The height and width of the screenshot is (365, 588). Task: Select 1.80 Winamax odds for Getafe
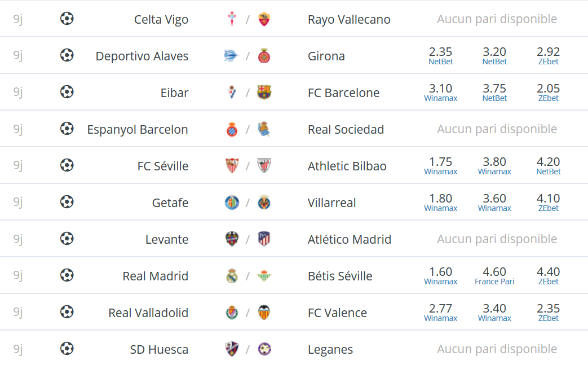441,202
